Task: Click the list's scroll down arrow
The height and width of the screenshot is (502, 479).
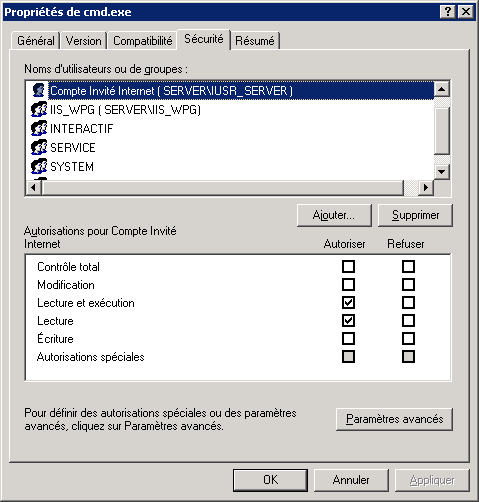Action: point(442,172)
